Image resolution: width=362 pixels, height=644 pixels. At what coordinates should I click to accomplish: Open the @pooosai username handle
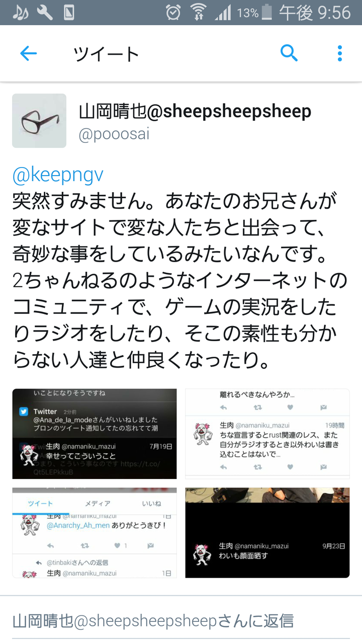(114, 134)
